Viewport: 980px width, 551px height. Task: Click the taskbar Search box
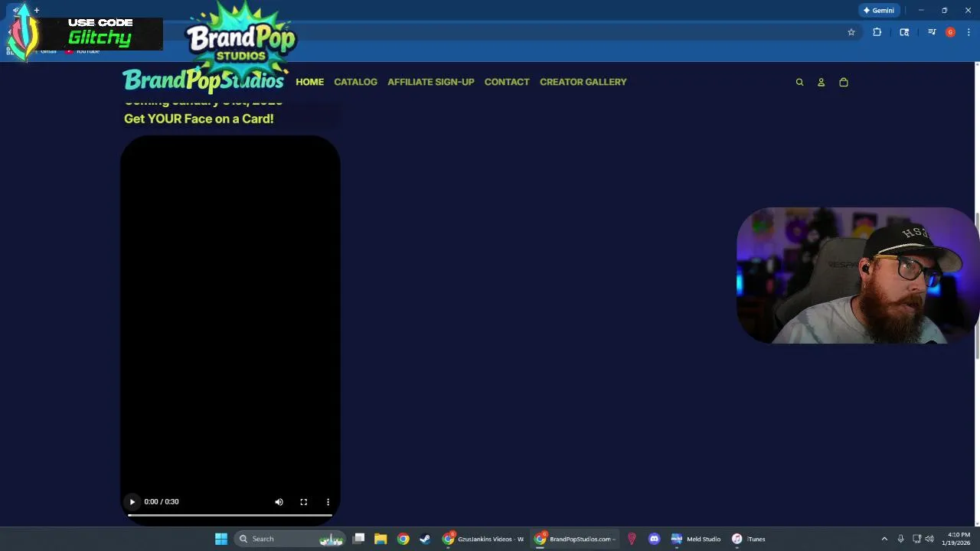(291, 539)
